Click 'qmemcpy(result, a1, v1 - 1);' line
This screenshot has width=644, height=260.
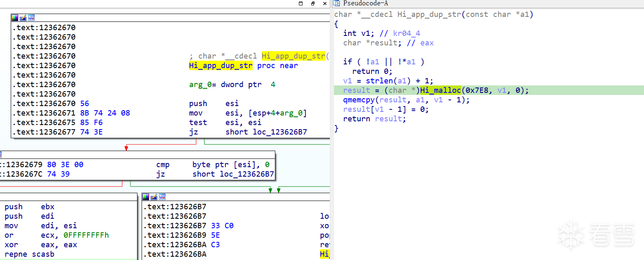[x=407, y=100]
